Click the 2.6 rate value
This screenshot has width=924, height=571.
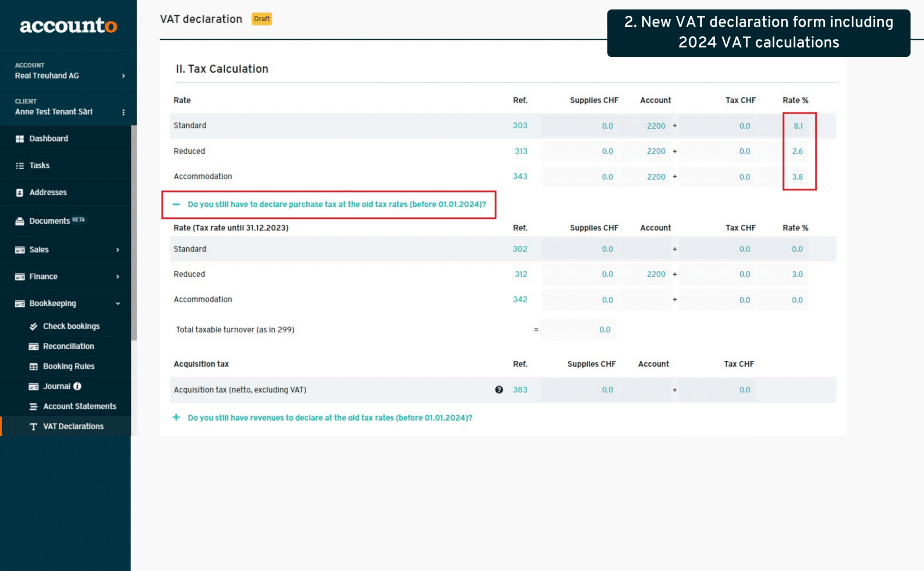(797, 151)
